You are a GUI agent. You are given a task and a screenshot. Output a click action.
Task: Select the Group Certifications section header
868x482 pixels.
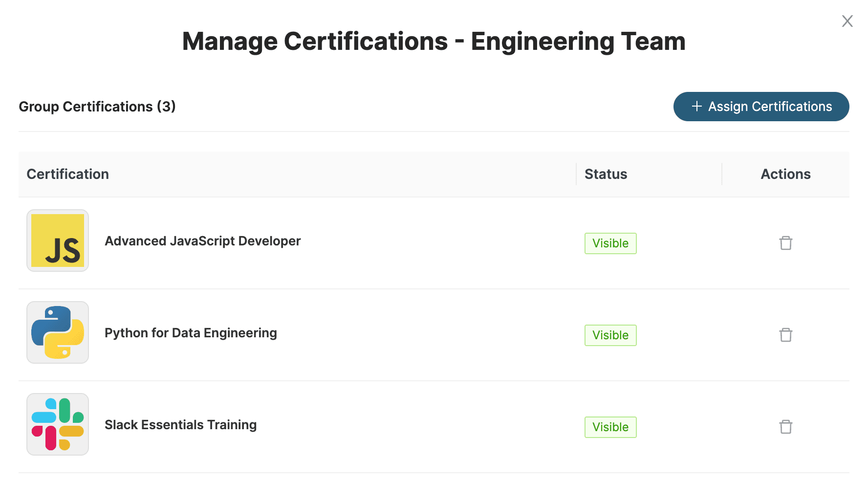tap(97, 106)
